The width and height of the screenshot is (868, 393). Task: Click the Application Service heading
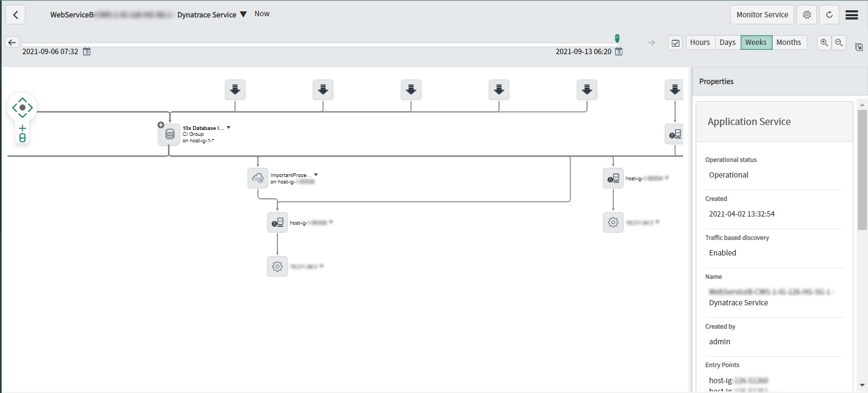pyautogui.click(x=749, y=122)
